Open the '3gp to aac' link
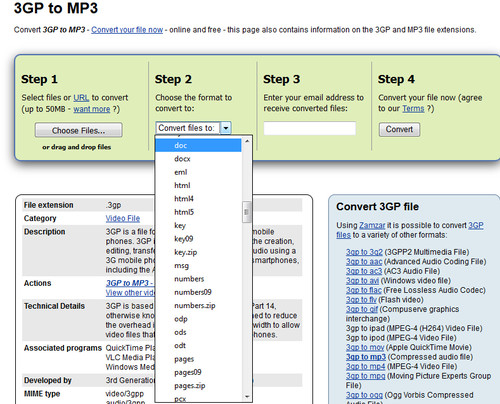The height and width of the screenshot is (404, 500). tap(364, 262)
